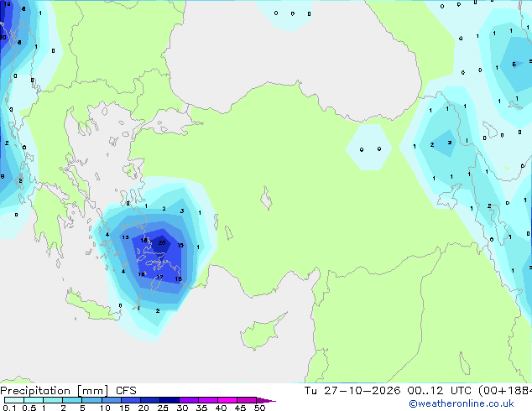Click the '16' precipitation value on map
This screenshot has width=532, height=411.
[x=142, y=274]
